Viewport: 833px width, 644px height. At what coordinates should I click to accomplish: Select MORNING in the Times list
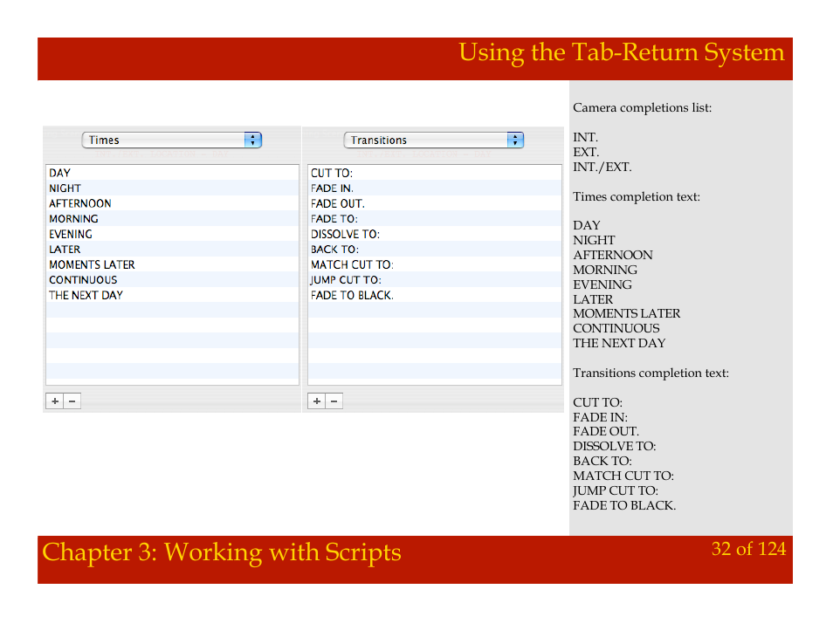[x=172, y=219]
